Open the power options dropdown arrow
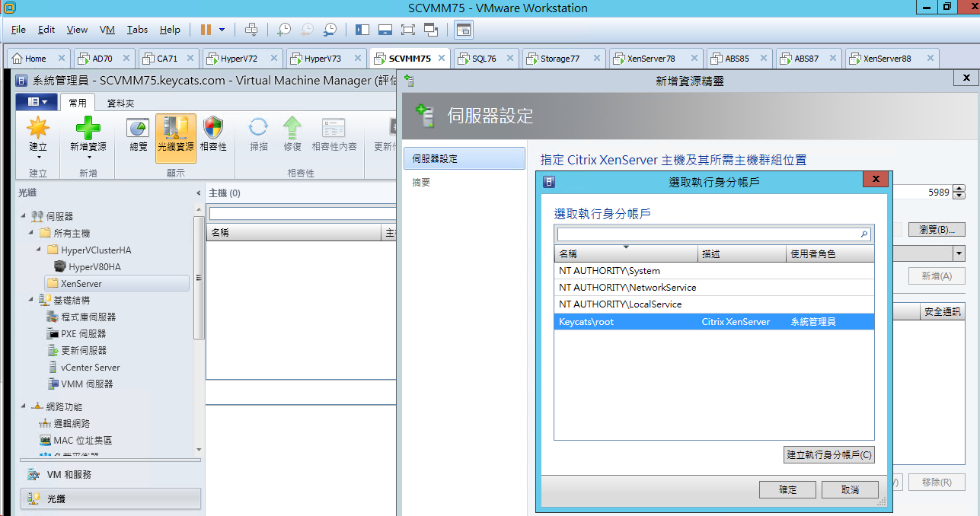The height and width of the screenshot is (516, 980). point(222,30)
